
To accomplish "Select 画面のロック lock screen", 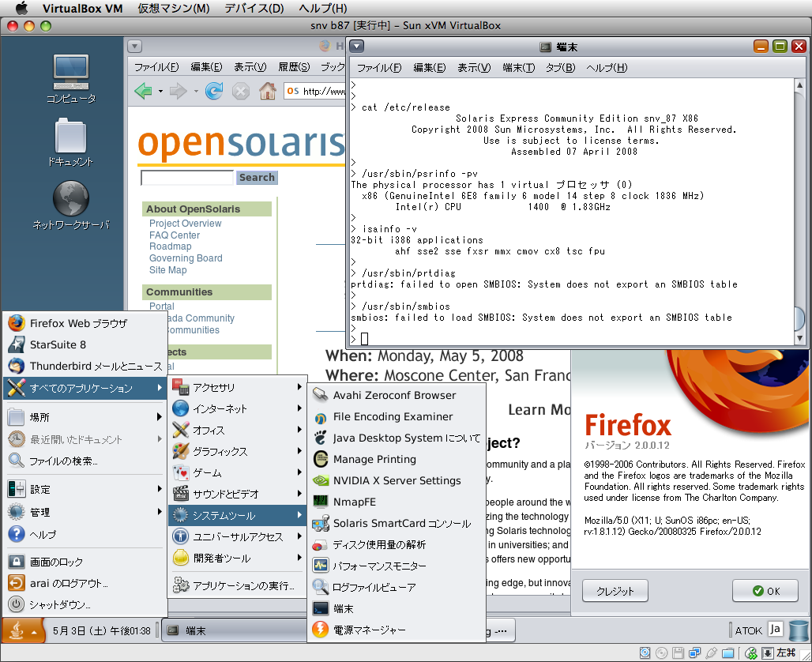I will (85, 562).
